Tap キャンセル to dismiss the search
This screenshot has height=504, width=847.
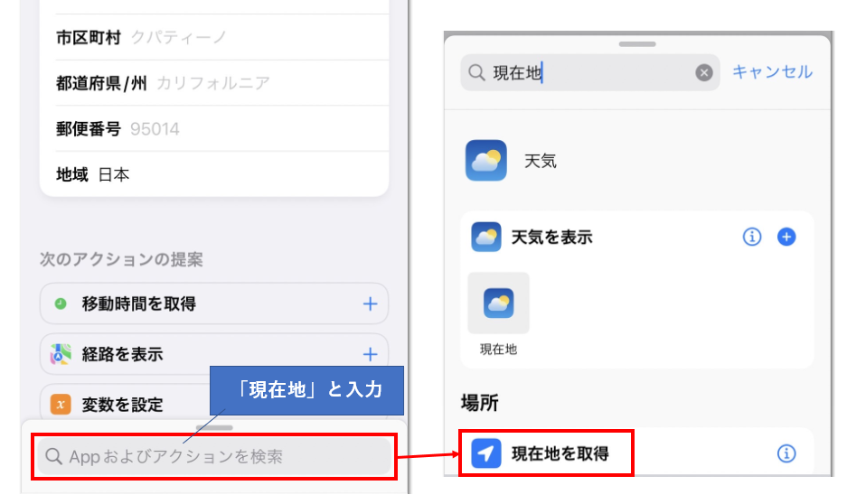point(772,71)
